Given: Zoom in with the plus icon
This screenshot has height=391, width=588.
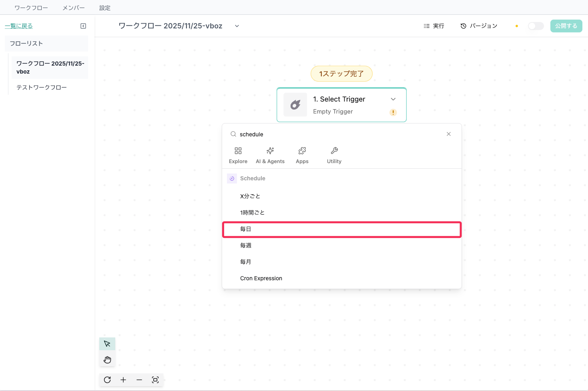Looking at the screenshot, I should point(123,380).
